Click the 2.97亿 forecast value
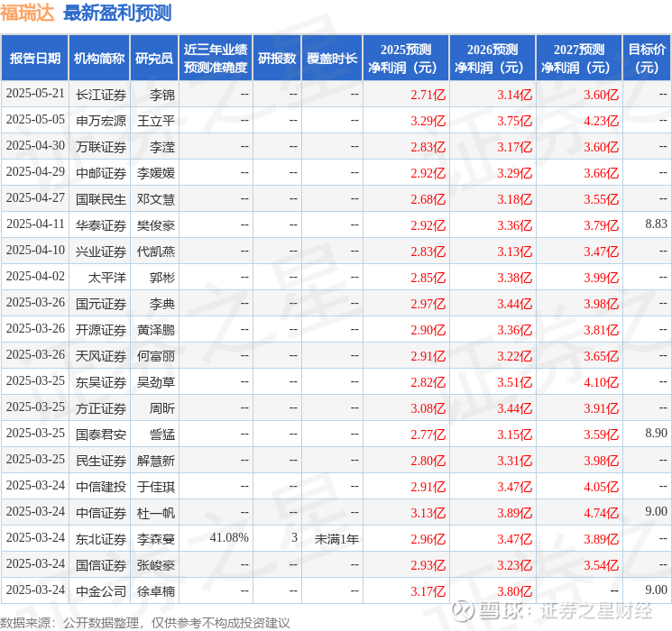Image resolution: width=672 pixels, height=631 pixels. tap(428, 304)
